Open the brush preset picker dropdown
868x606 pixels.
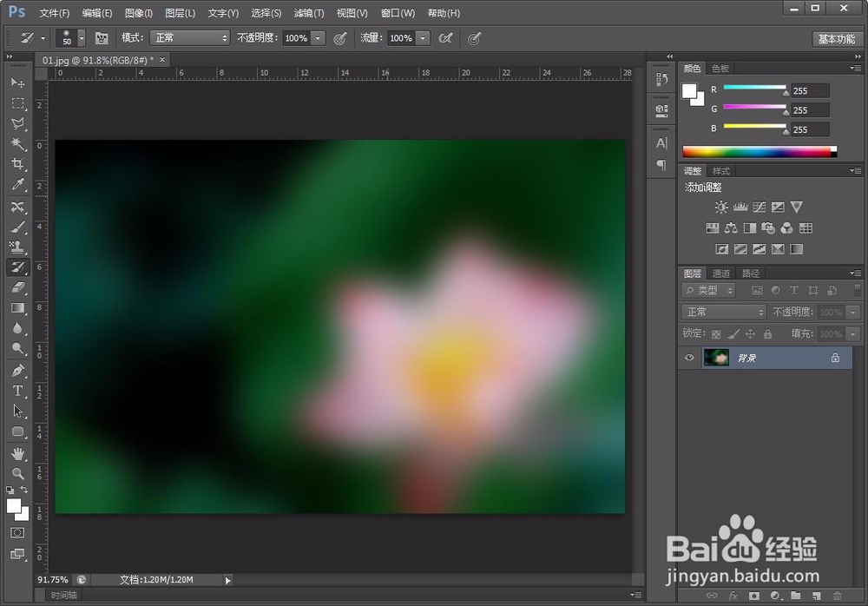pyautogui.click(x=80, y=38)
